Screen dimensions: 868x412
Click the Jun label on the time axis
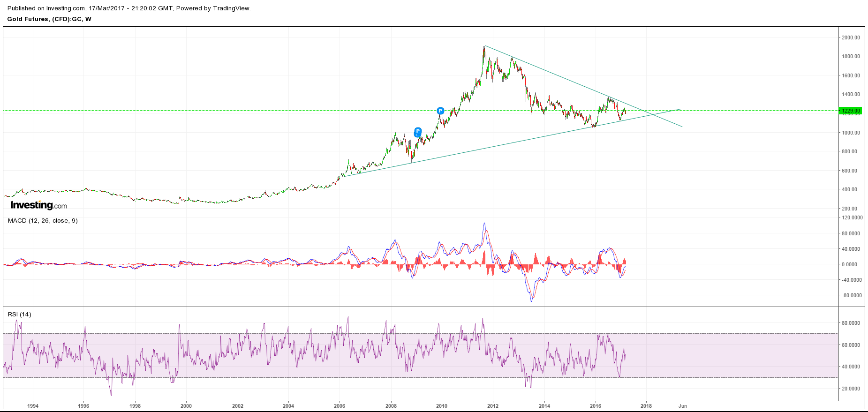tap(683, 406)
